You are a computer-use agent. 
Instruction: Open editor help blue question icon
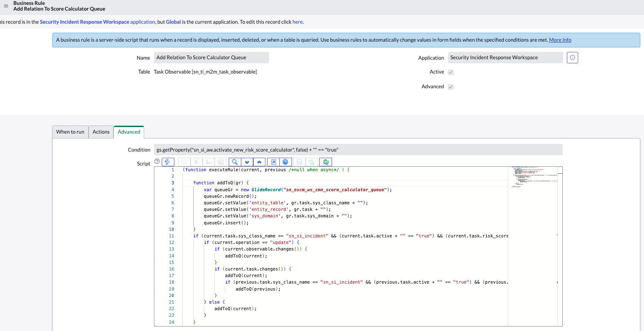(x=285, y=162)
